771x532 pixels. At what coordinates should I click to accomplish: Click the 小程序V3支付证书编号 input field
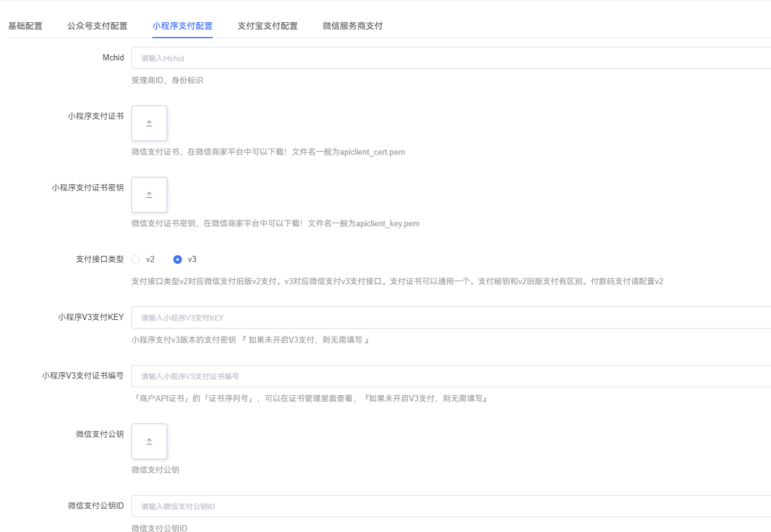(x=451, y=376)
